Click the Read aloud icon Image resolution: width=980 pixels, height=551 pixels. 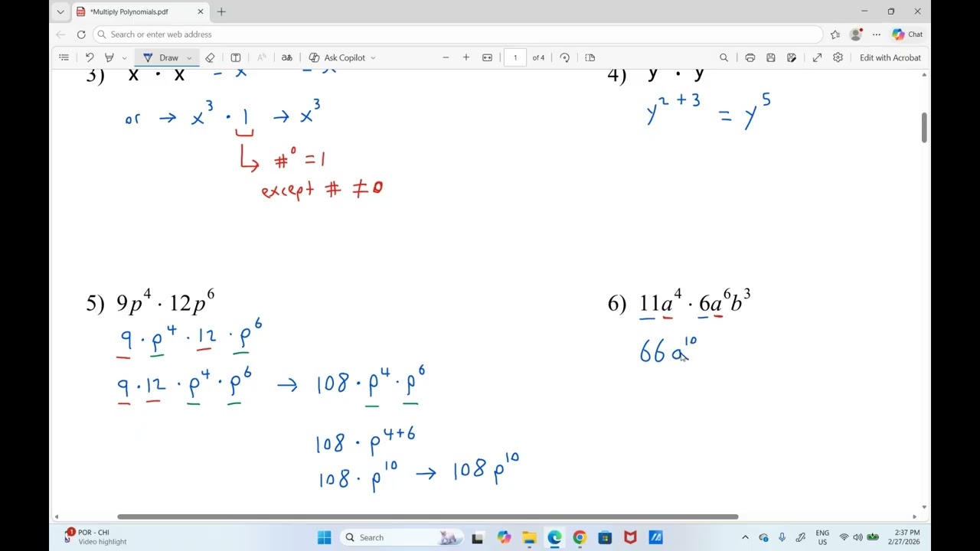261,57
